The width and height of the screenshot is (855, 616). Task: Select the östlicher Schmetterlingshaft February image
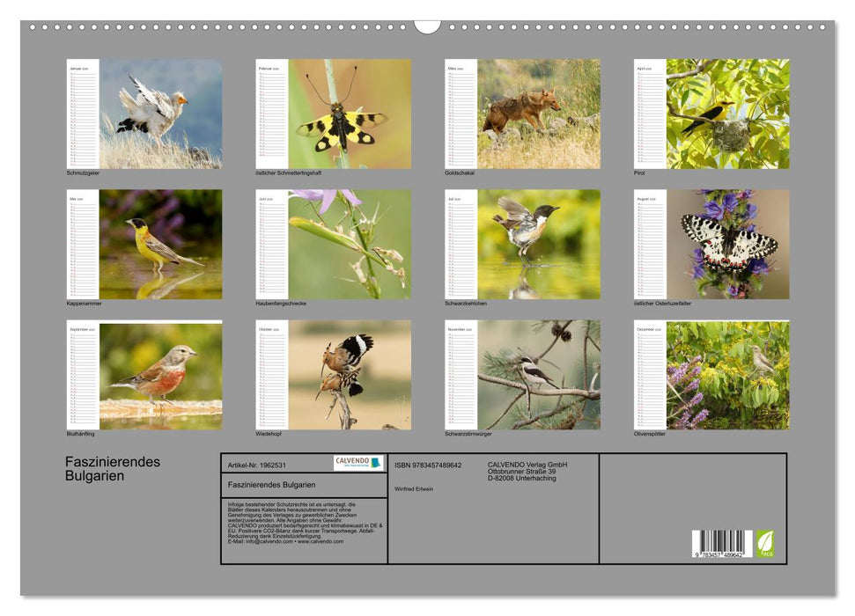pos(350,114)
